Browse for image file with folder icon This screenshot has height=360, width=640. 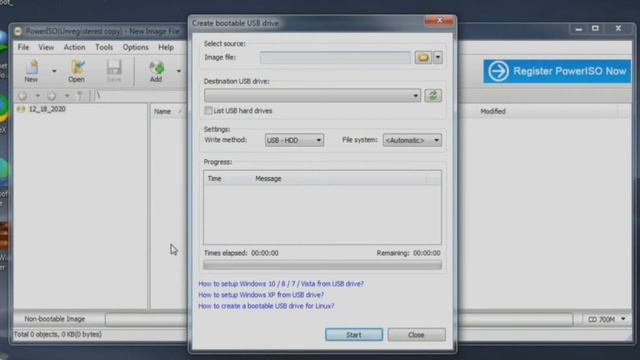point(423,58)
